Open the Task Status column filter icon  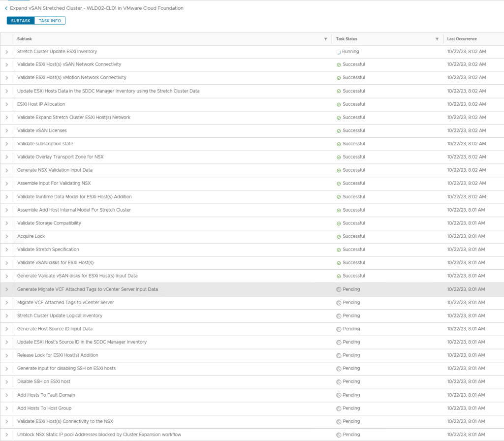(x=437, y=39)
